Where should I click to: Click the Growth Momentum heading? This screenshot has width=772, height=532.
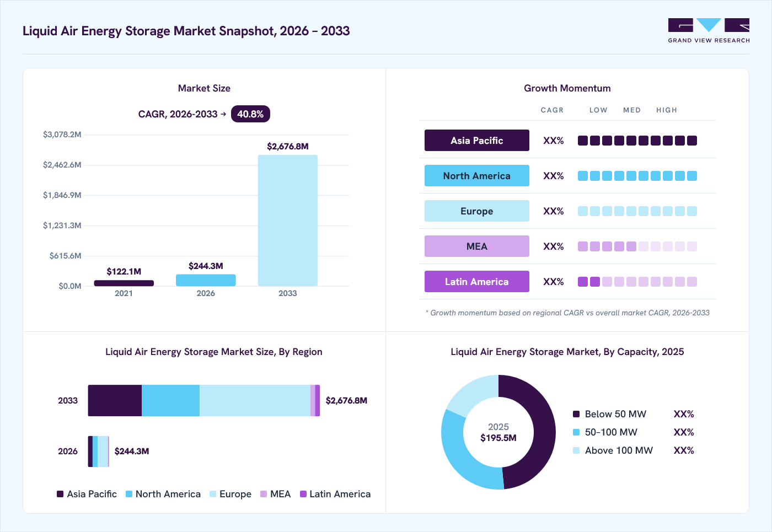coord(567,88)
